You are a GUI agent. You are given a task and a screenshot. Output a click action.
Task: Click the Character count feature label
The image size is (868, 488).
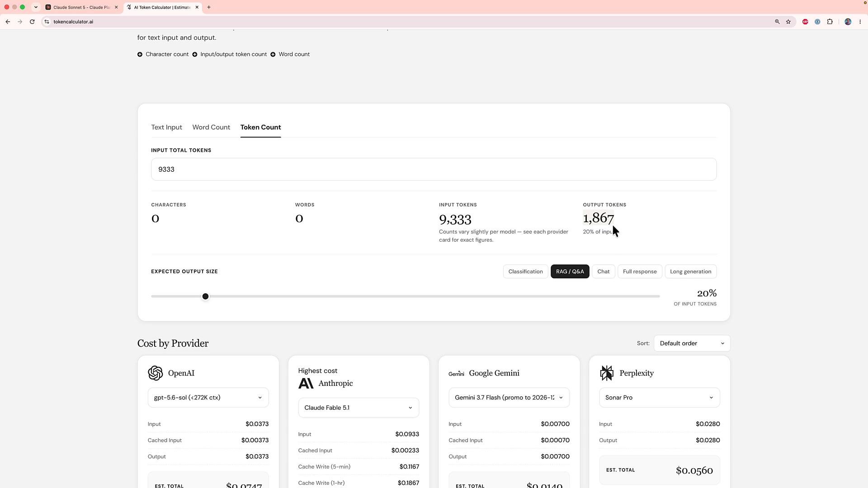(x=167, y=54)
